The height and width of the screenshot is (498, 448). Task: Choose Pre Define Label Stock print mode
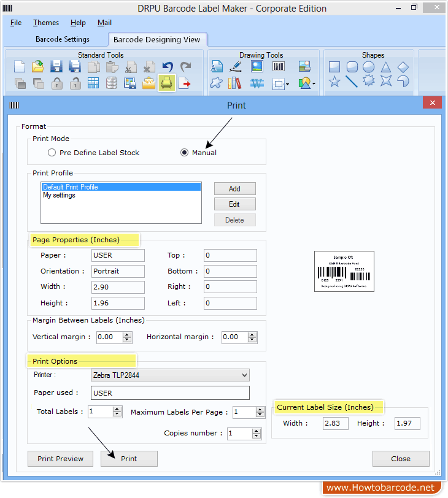point(52,153)
